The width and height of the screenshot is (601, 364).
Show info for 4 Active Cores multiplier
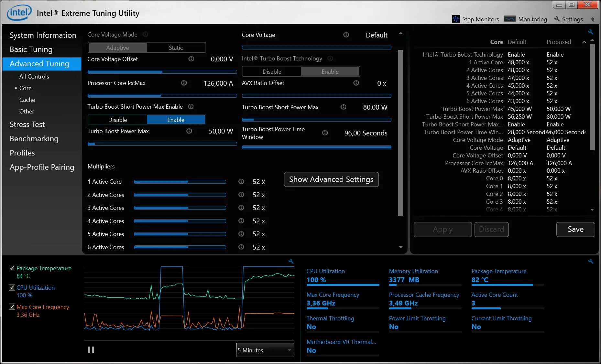pyautogui.click(x=241, y=221)
